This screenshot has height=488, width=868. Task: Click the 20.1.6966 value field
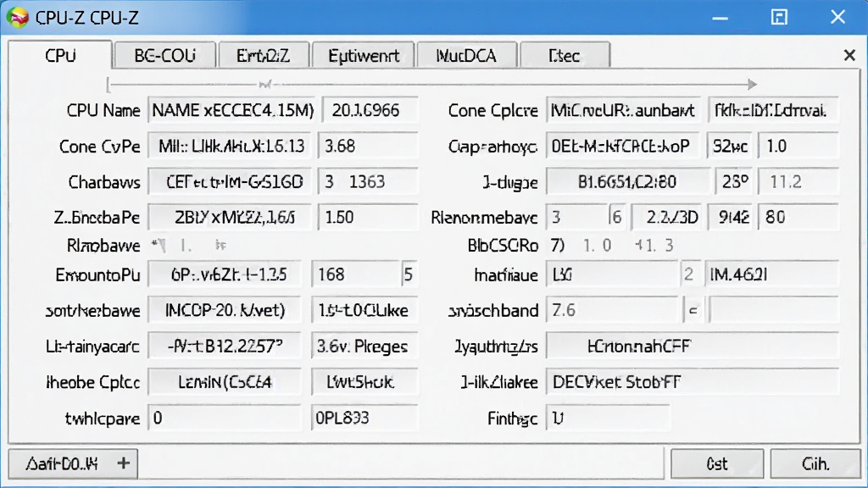[370, 111]
